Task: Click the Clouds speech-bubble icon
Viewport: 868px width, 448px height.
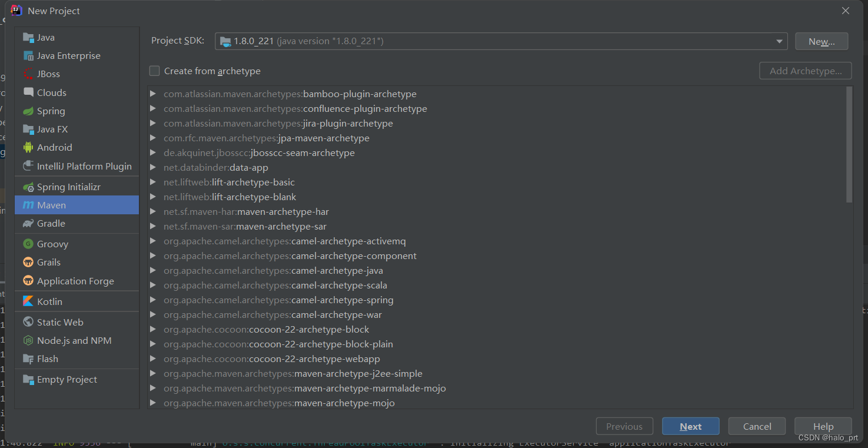Action: pos(28,92)
